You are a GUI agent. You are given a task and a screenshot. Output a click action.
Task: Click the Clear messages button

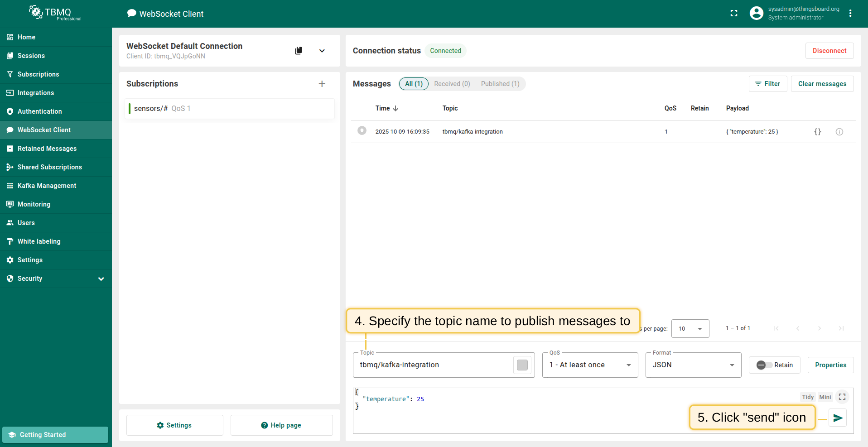tap(822, 84)
